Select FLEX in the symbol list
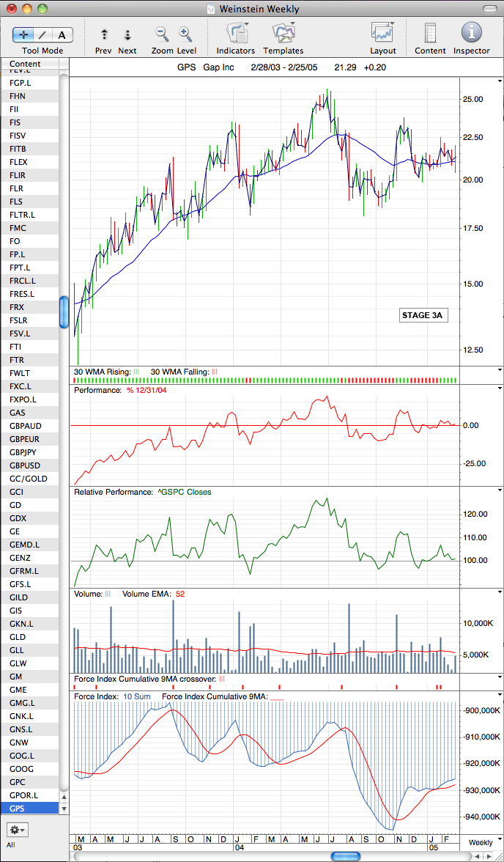This screenshot has width=504, height=862. [x=30, y=161]
